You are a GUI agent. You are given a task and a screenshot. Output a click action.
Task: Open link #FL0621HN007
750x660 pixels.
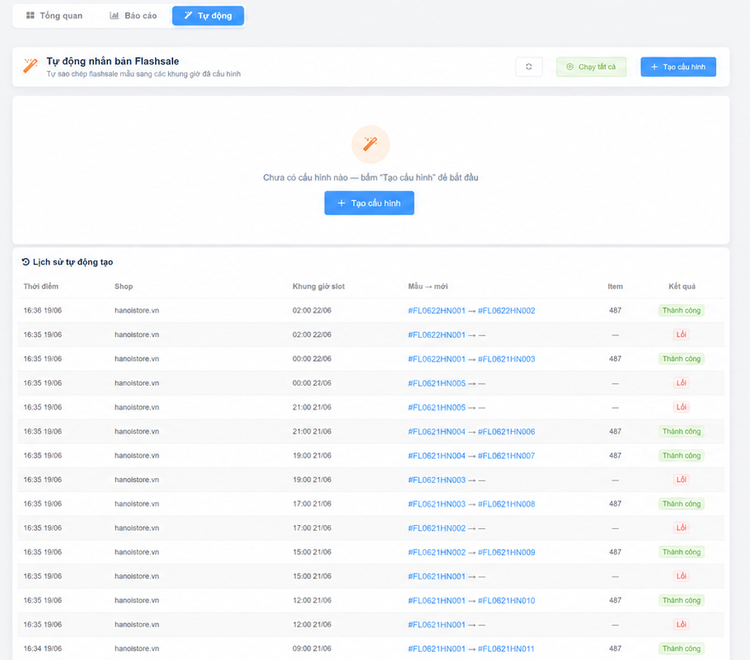click(507, 456)
